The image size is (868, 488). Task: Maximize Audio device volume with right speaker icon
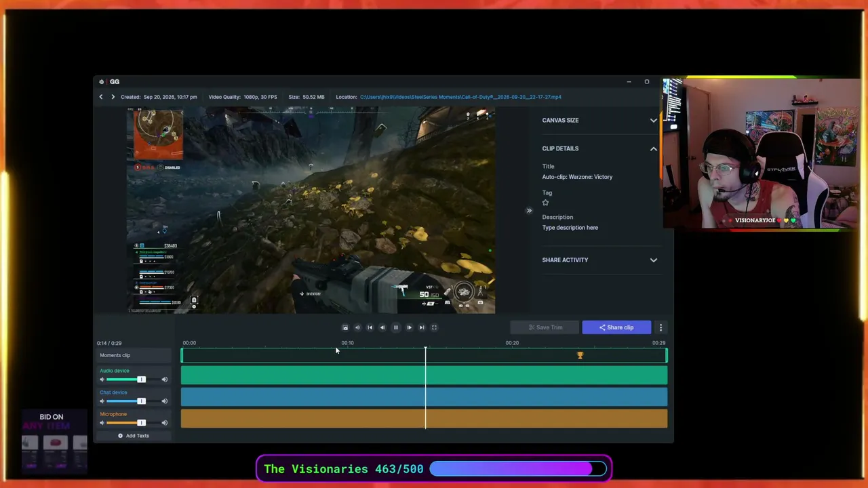tap(164, 380)
